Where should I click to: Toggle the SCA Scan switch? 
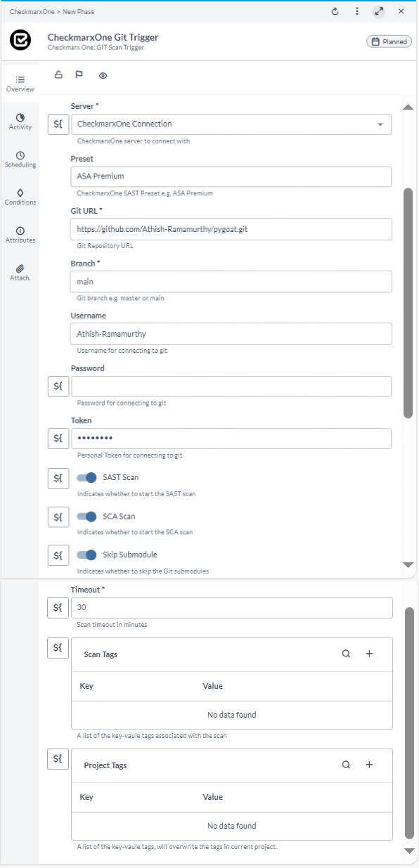click(x=86, y=517)
